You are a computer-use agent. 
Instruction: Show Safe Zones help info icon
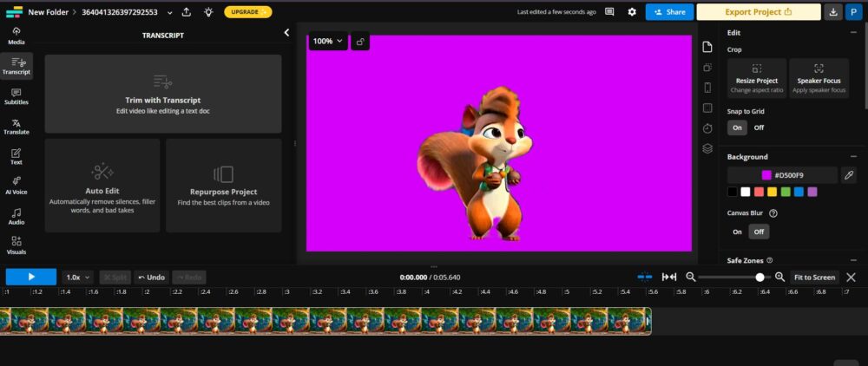(769, 260)
